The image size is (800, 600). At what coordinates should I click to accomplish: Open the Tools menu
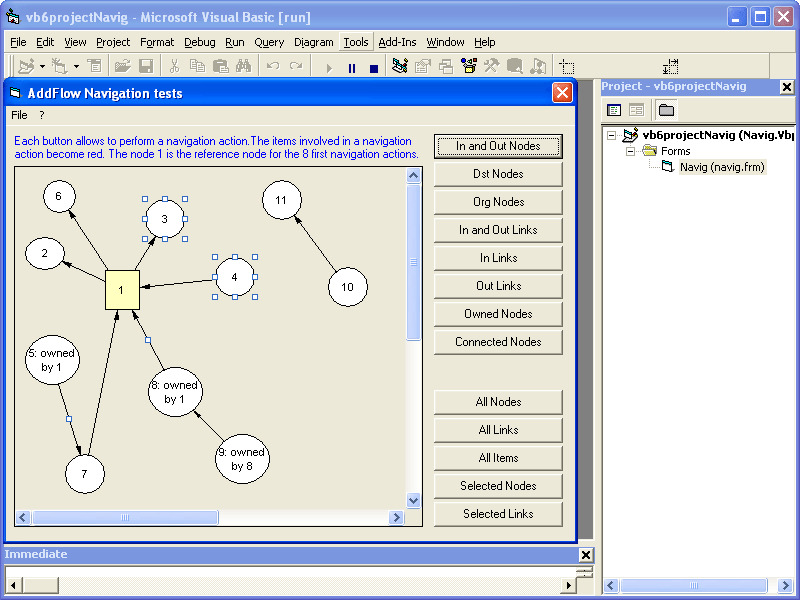(x=356, y=42)
